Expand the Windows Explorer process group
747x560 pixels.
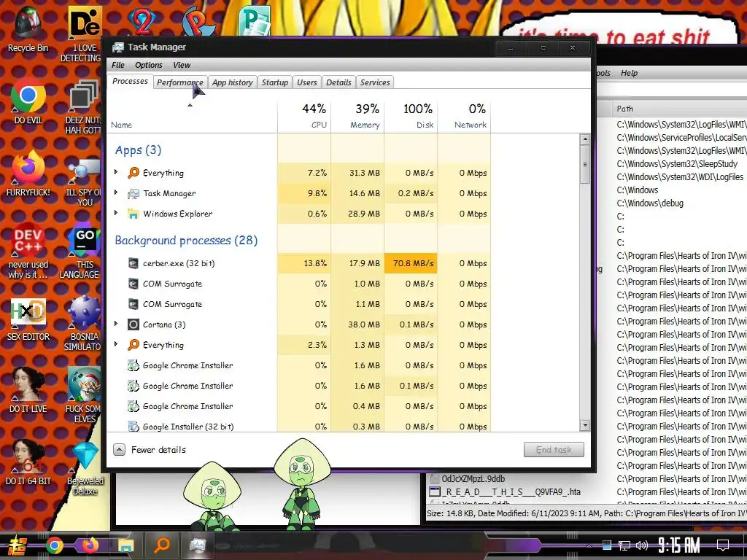coord(116,213)
